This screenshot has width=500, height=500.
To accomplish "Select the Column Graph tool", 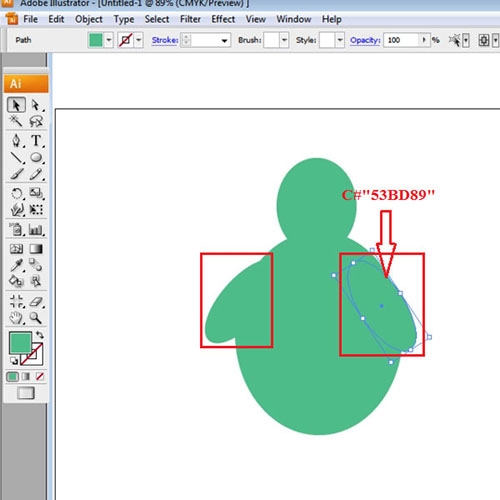I will coord(36,229).
